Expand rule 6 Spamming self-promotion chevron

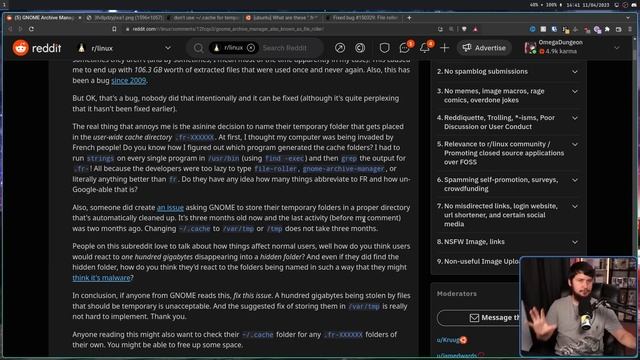(575, 180)
